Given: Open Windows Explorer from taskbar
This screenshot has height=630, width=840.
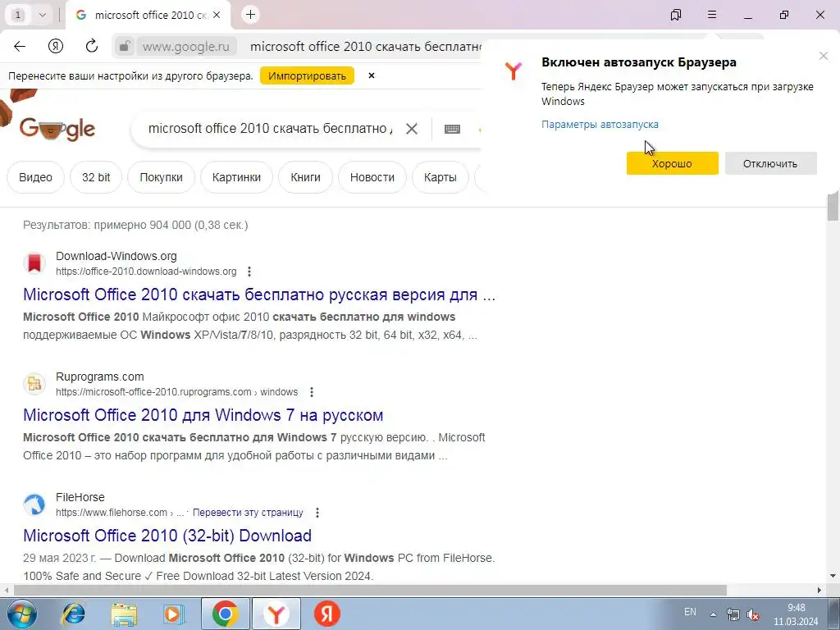Looking at the screenshot, I should click(x=124, y=614).
